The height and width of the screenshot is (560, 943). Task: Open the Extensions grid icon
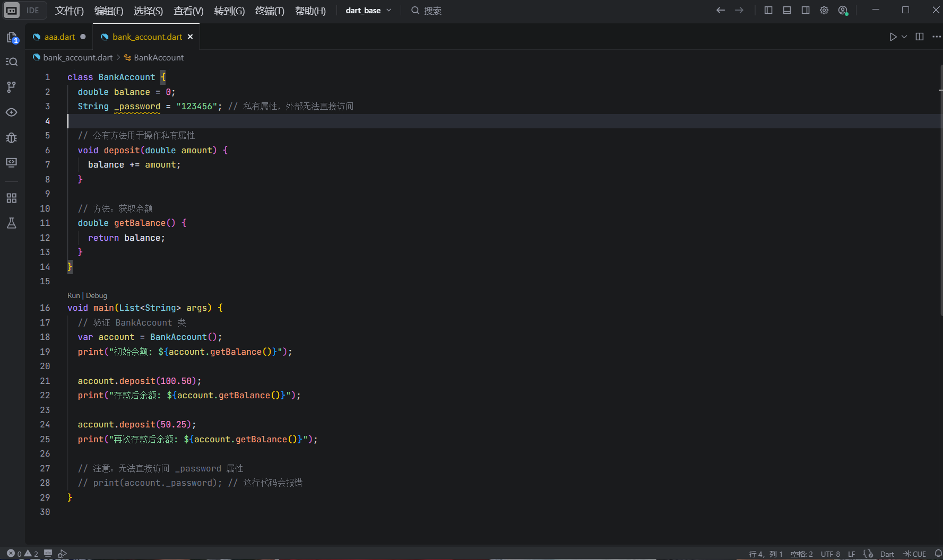[12, 198]
